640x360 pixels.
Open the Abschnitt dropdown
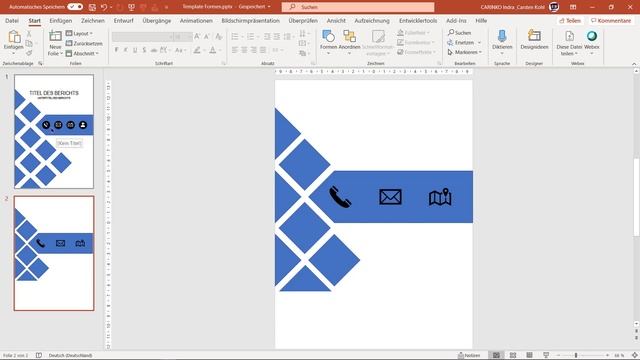click(82, 53)
